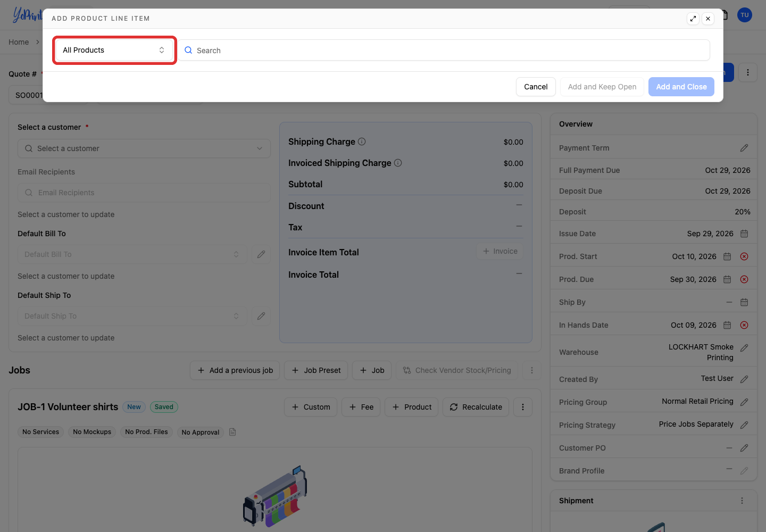766x532 pixels.
Task: Open the Prod. Start calendar icon
Action: [x=727, y=256]
